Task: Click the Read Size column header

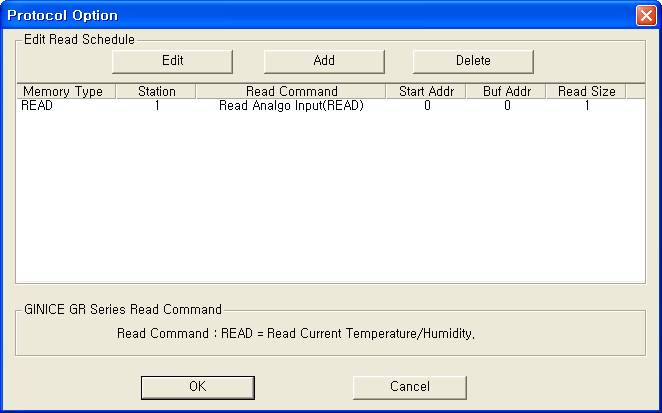Action: pyautogui.click(x=586, y=92)
